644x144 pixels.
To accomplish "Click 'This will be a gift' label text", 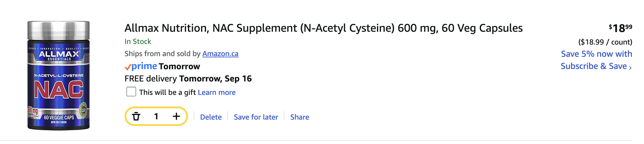I will tap(167, 92).
